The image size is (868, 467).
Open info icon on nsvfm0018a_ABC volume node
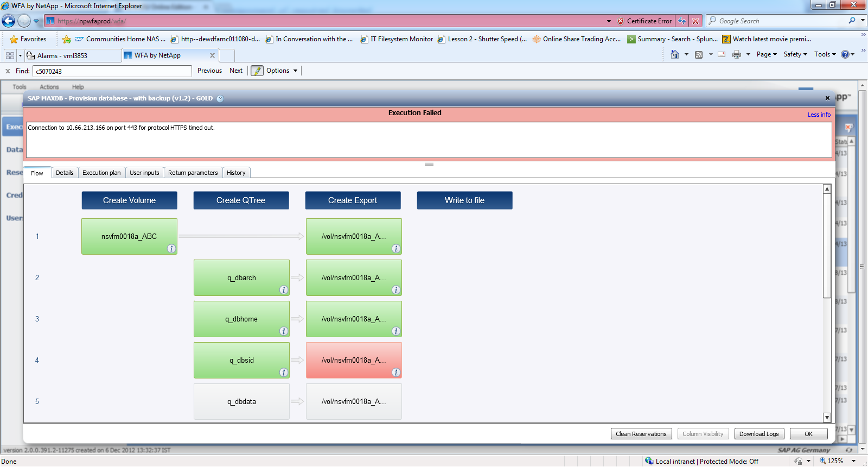point(171,249)
